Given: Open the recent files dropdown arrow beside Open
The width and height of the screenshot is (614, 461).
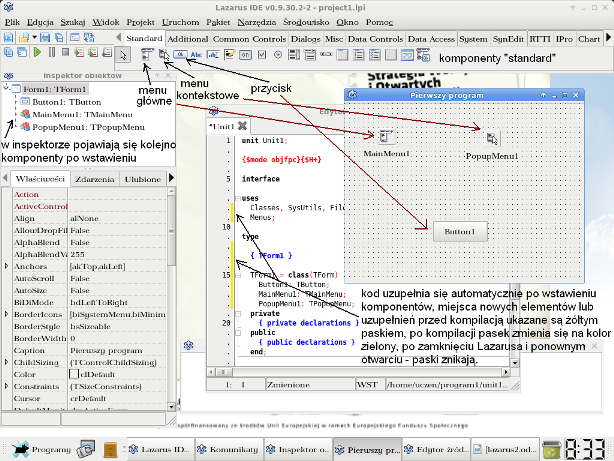Looking at the screenshot, I should (34, 38).
